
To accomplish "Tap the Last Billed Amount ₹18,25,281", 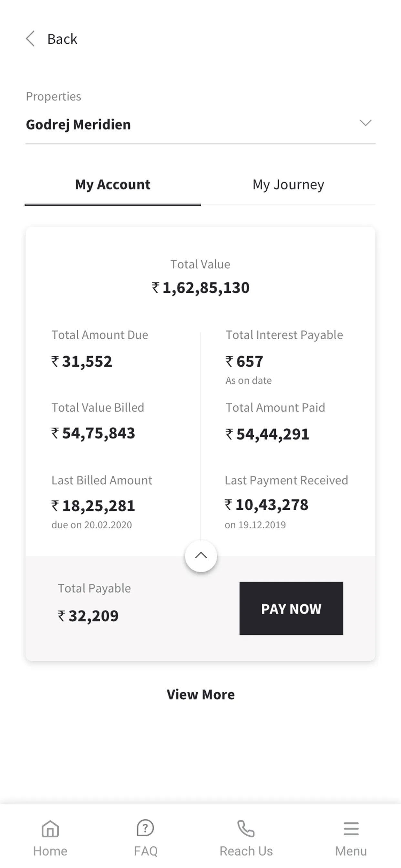I will [x=93, y=506].
